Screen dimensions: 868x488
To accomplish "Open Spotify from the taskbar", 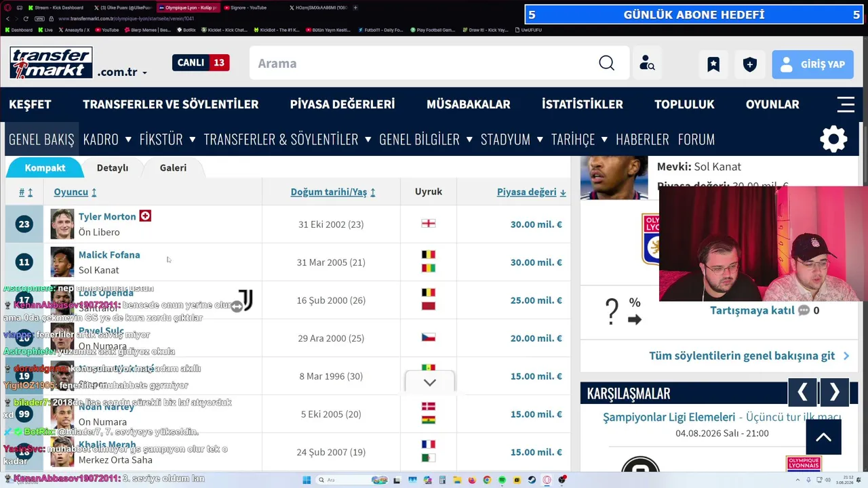I will (502, 480).
